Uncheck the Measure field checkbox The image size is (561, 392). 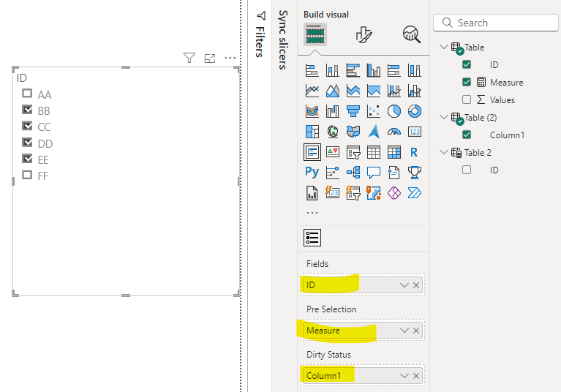(467, 82)
